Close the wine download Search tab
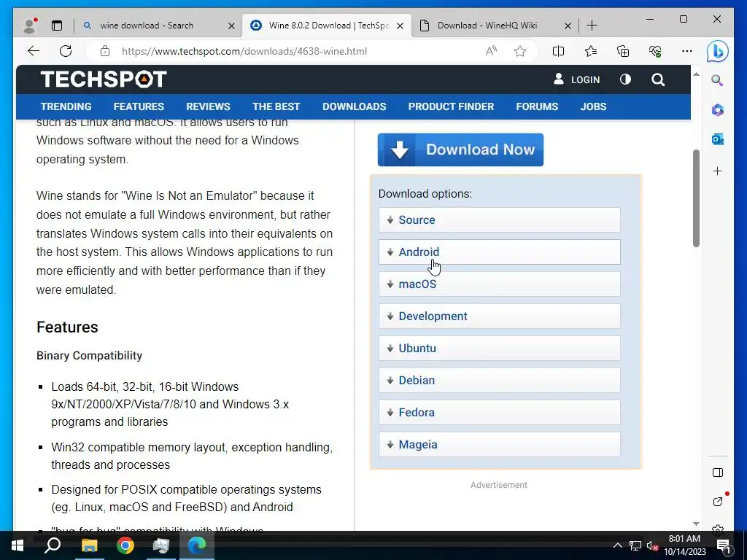Screen dimensions: 747x560 tap(231, 26)
